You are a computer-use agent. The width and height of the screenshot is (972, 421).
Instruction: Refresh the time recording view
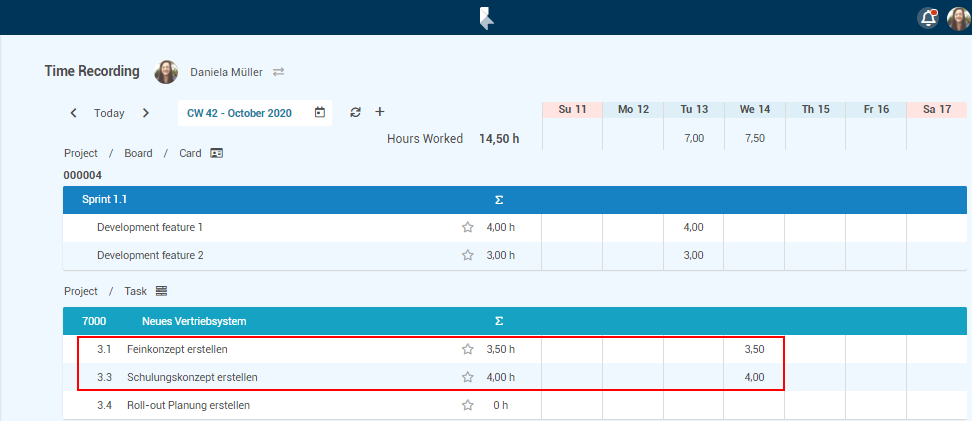click(x=355, y=113)
